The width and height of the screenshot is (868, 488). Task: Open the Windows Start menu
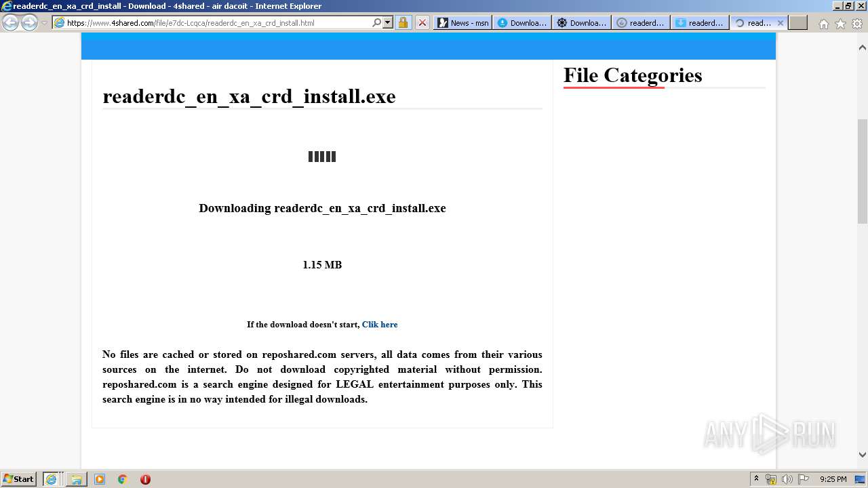pos(18,479)
